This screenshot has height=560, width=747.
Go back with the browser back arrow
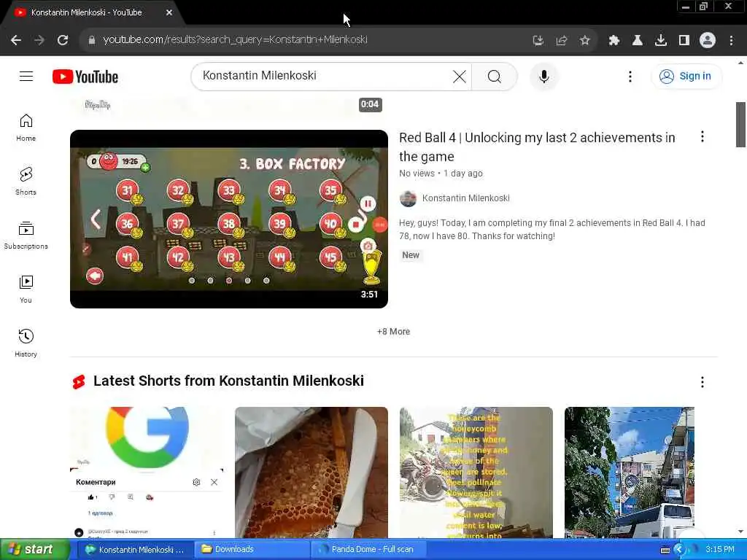(16, 40)
